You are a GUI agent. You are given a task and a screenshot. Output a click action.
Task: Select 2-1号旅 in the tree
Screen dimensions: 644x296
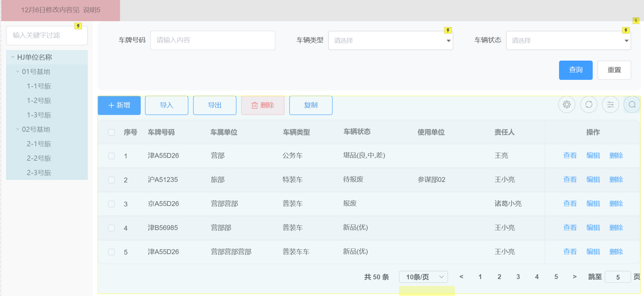tap(39, 144)
